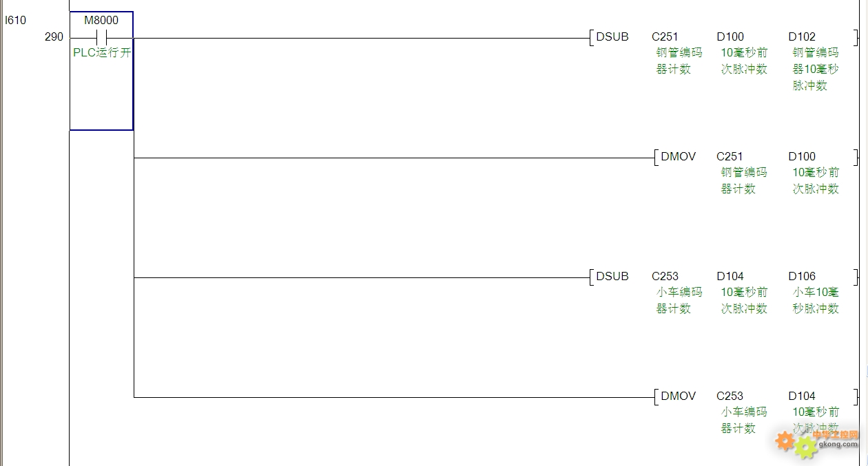Click the D106 destination operand
The height and width of the screenshot is (466, 868).
pyautogui.click(x=802, y=277)
